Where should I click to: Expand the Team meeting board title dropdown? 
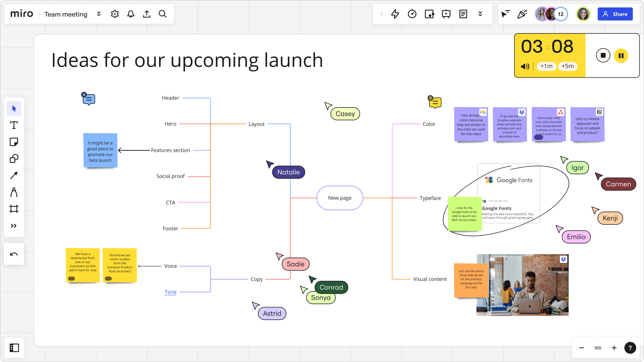click(x=99, y=14)
